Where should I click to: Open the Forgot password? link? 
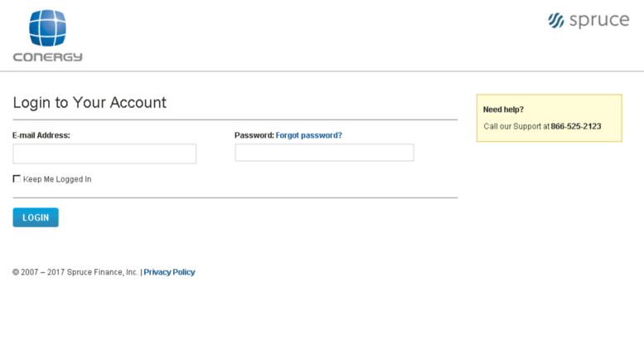tap(309, 135)
